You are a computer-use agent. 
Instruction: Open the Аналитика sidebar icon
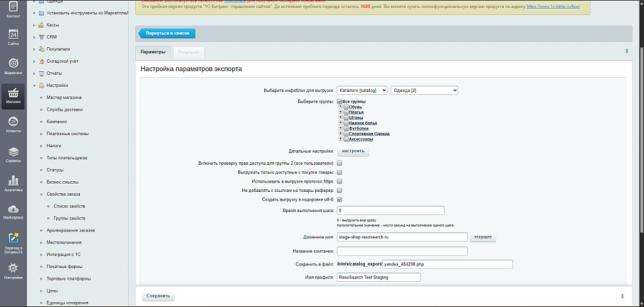click(x=13, y=183)
